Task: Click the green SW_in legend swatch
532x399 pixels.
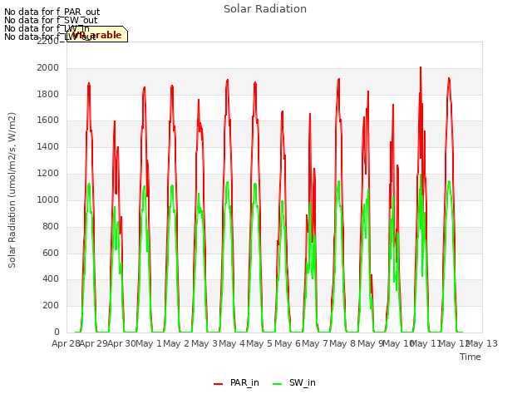Action: [x=277, y=383]
